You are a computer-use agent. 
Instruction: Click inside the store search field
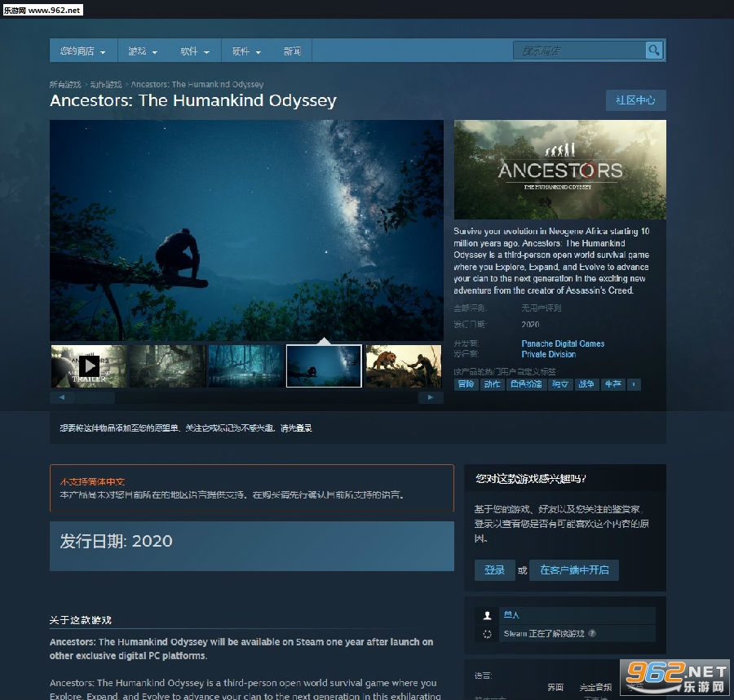(x=579, y=51)
